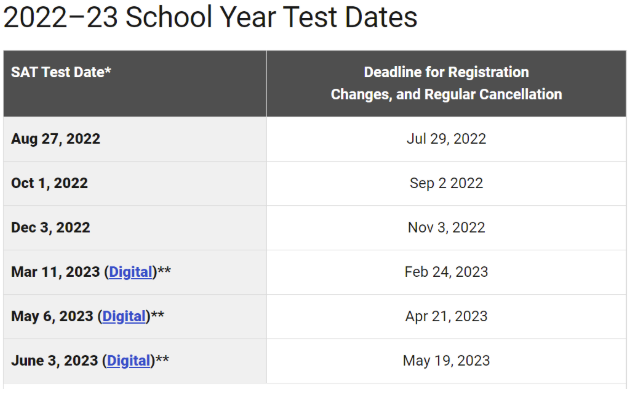Click the May 6, 2023 date text

pyautogui.click(x=52, y=317)
